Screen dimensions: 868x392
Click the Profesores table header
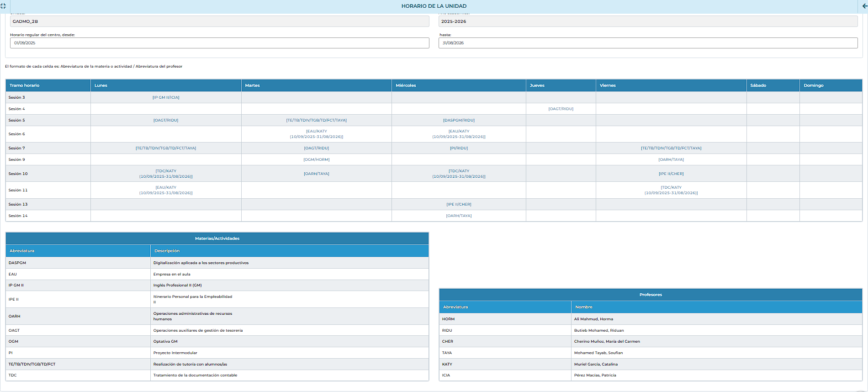tap(651, 295)
